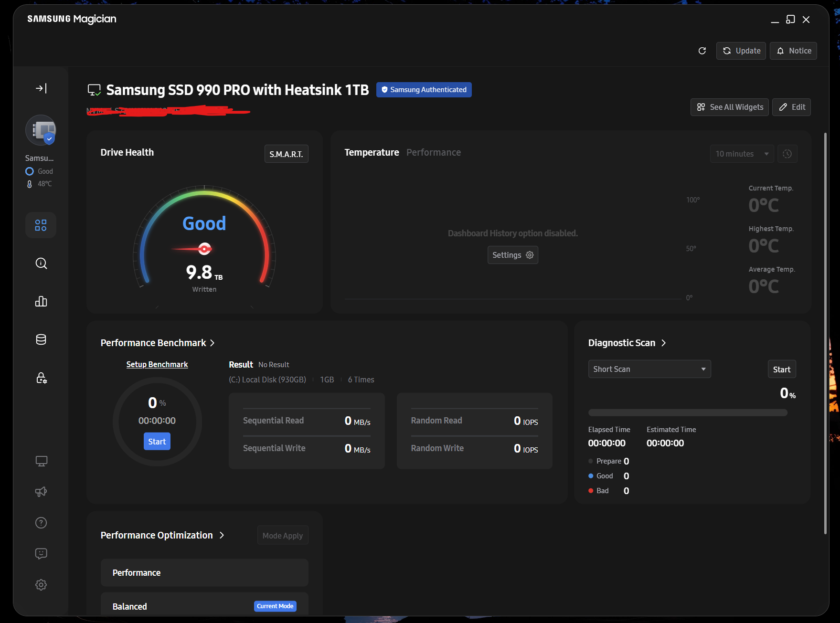Start the performance benchmark
This screenshot has width=840, height=623.
pyautogui.click(x=157, y=442)
